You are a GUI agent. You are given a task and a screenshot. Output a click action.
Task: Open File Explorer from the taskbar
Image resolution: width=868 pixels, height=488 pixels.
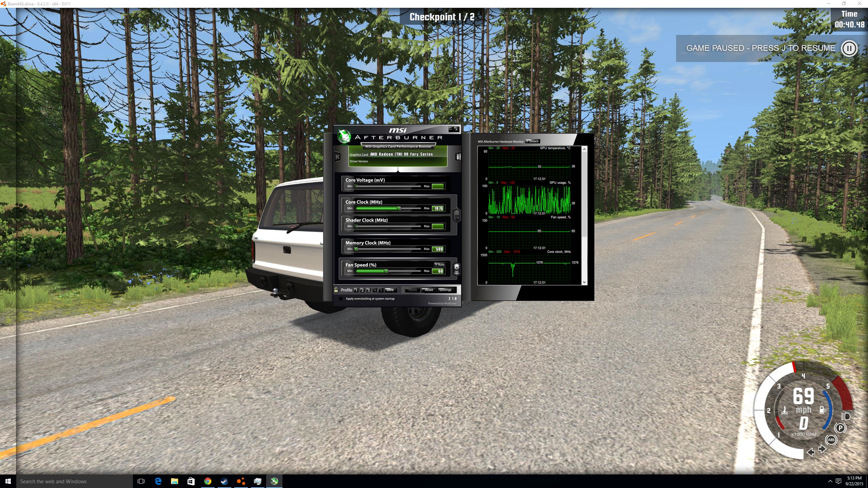[x=174, y=481]
